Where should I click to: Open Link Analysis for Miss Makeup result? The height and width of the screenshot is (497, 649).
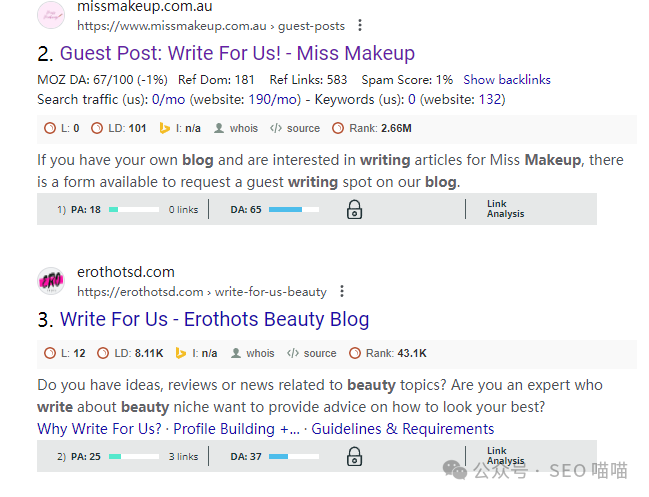pos(505,209)
